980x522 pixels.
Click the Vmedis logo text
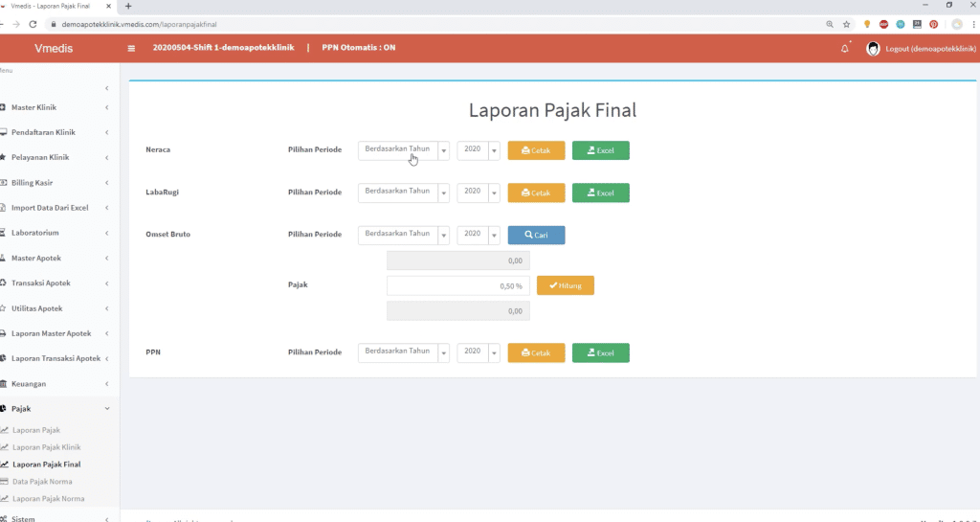[54, 48]
